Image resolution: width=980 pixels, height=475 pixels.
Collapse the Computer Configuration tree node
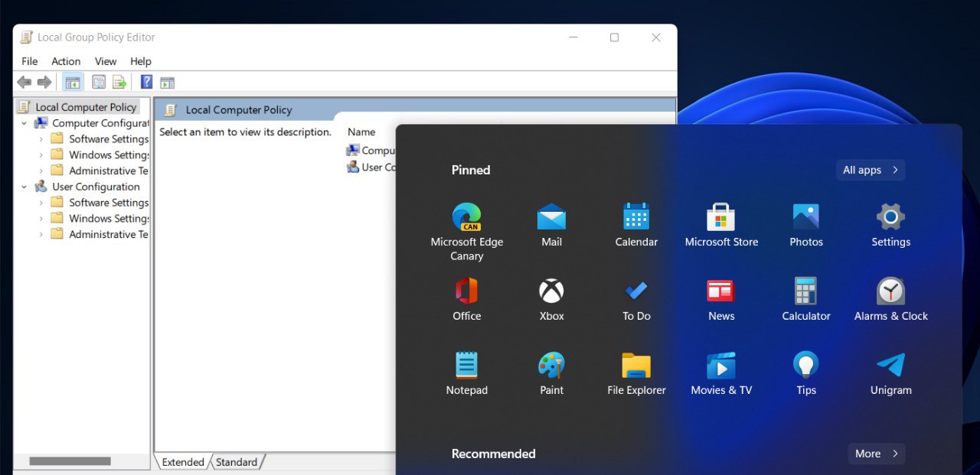[24, 123]
